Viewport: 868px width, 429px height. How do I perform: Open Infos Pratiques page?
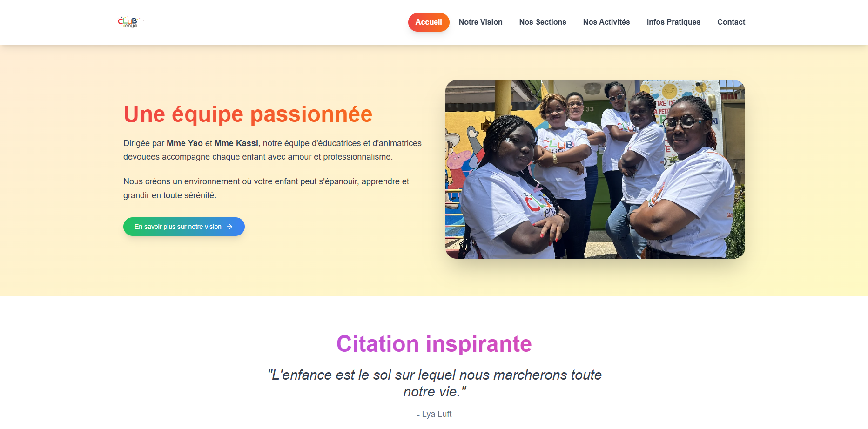(673, 22)
